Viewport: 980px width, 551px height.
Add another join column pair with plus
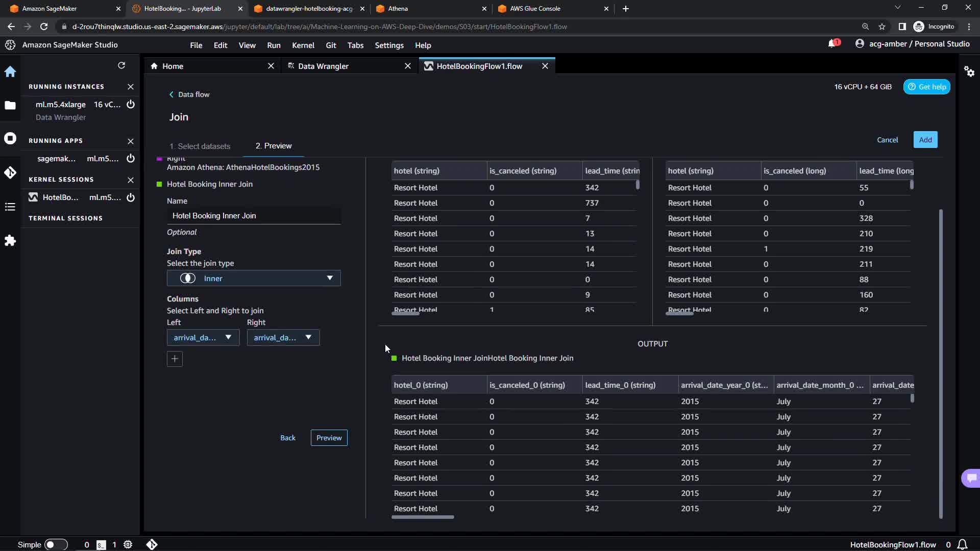(175, 359)
